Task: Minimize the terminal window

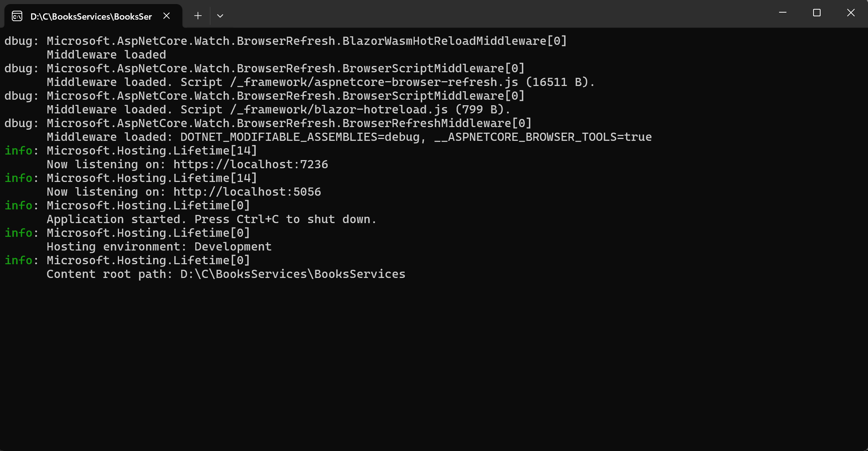Action: (783, 13)
